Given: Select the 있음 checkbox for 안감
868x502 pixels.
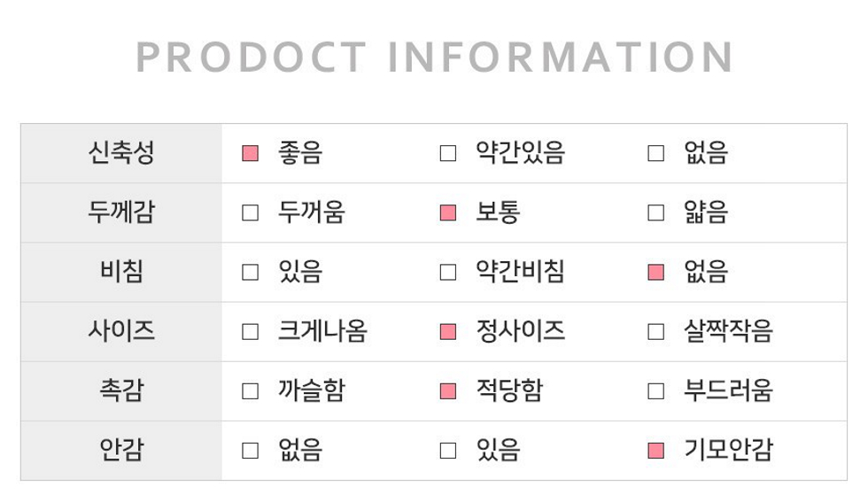Looking at the screenshot, I should 448,451.
